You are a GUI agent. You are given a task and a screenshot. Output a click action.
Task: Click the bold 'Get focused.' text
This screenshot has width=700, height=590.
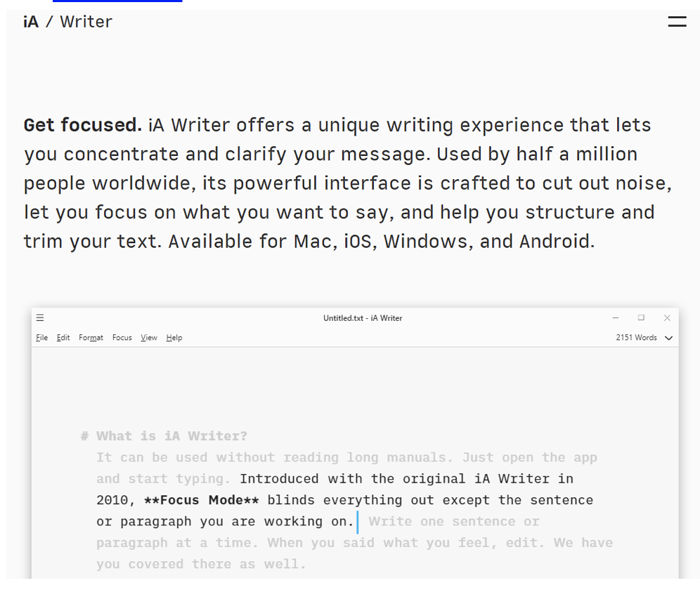tap(83, 125)
